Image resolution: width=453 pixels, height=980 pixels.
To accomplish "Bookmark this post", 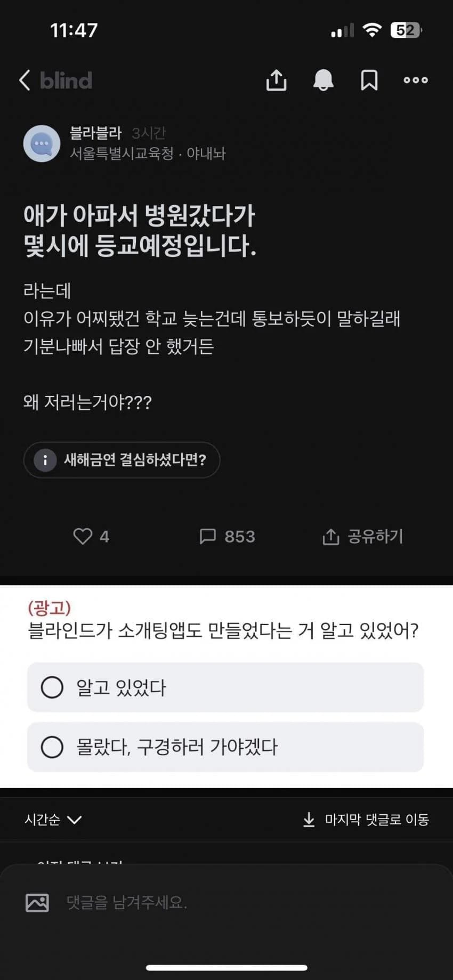I will pos(369,80).
